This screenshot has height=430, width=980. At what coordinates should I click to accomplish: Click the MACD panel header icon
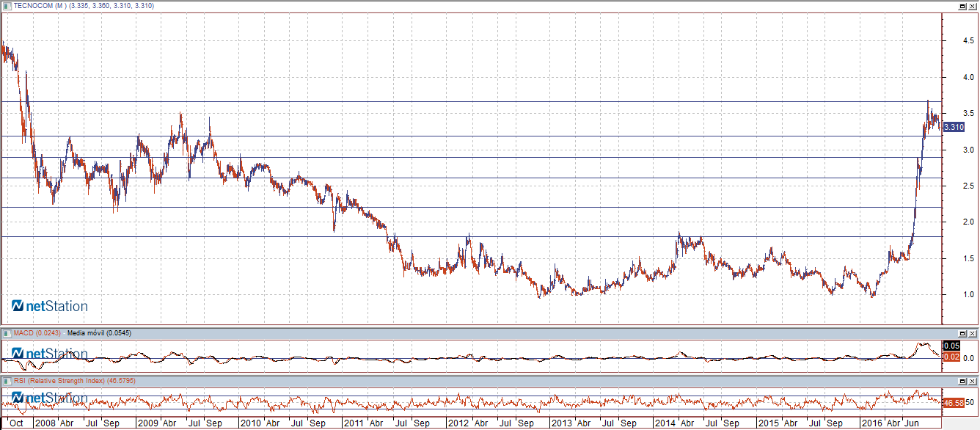7,335
